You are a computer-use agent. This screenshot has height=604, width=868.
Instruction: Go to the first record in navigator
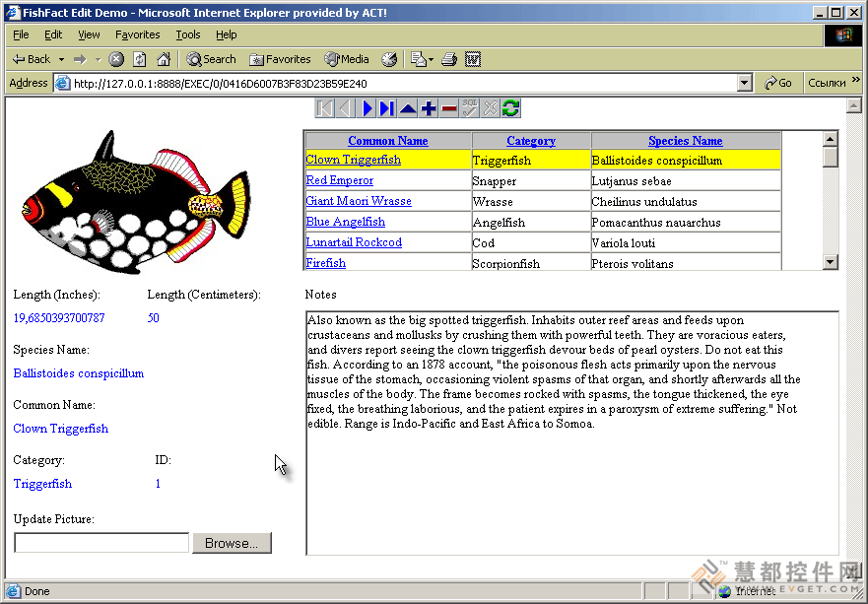tap(324, 108)
